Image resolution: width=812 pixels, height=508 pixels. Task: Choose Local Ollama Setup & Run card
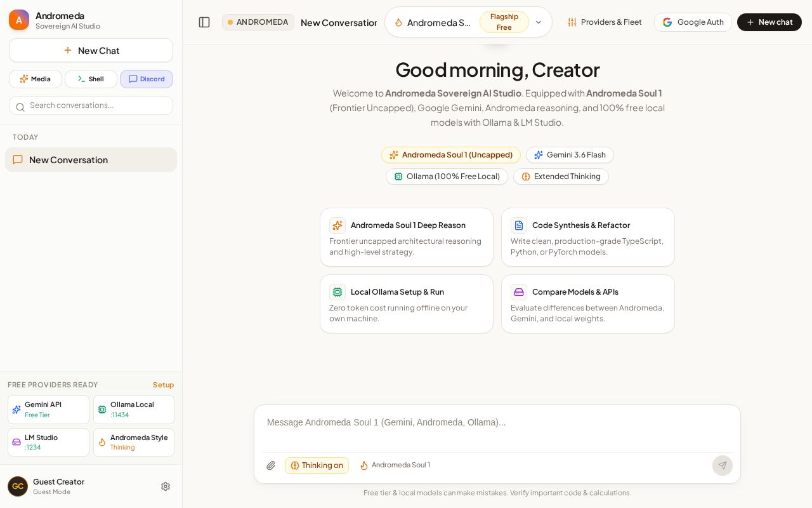pos(407,304)
